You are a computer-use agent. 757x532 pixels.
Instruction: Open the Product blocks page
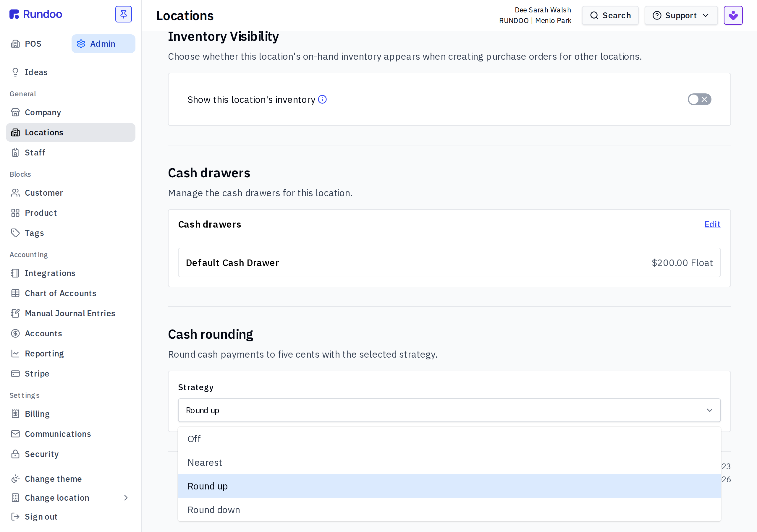point(71,213)
